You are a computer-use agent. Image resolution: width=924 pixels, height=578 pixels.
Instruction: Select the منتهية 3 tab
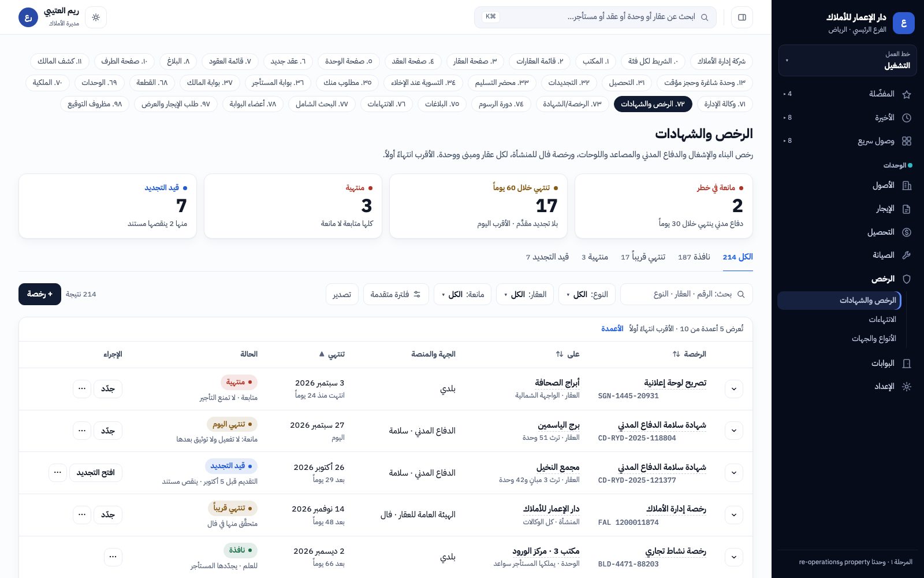point(595,257)
